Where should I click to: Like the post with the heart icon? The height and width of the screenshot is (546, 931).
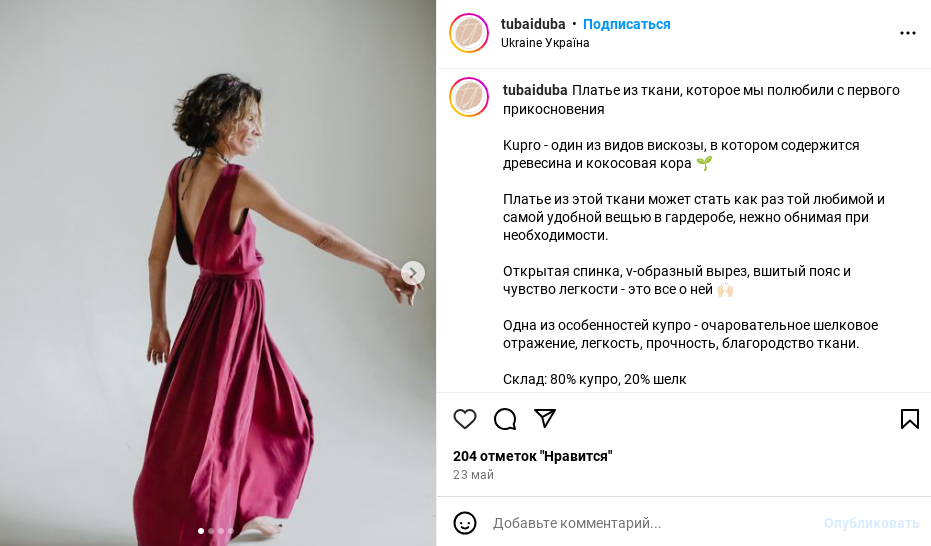tap(464, 419)
